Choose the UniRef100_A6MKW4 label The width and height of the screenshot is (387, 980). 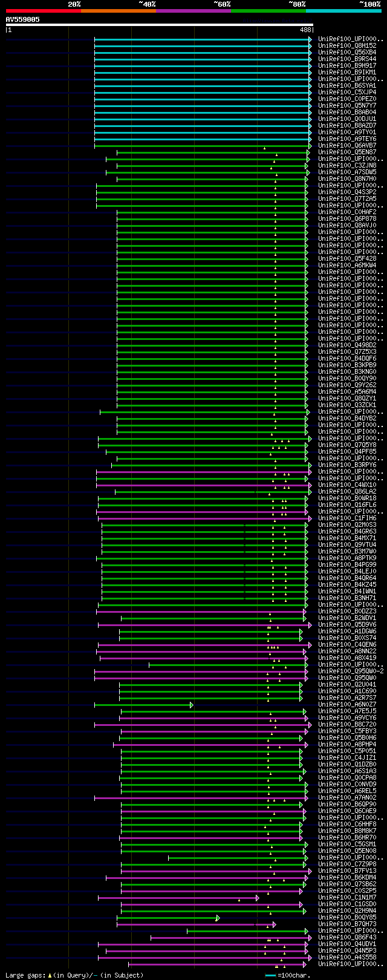tap(347, 265)
